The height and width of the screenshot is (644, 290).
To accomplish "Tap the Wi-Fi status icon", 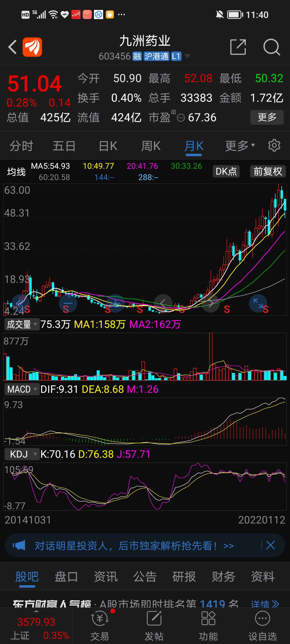I will (x=54, y=14).
